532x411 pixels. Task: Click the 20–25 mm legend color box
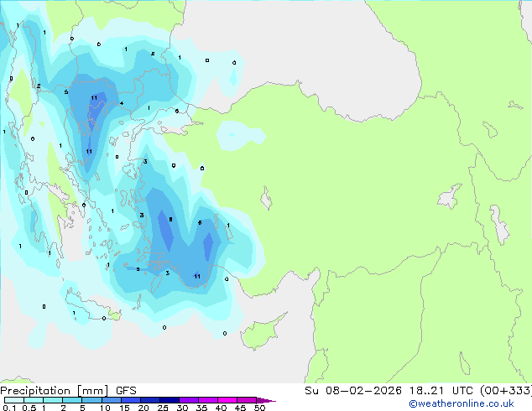coord(150,400)
